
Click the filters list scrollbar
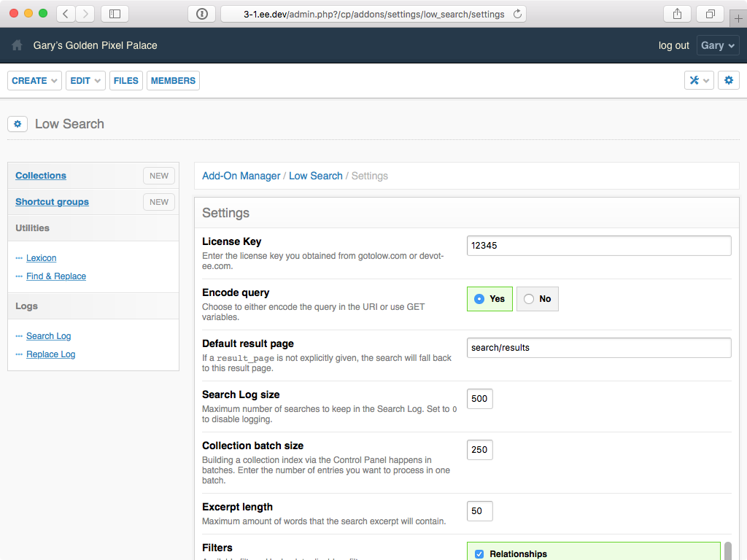pos(728,551)
